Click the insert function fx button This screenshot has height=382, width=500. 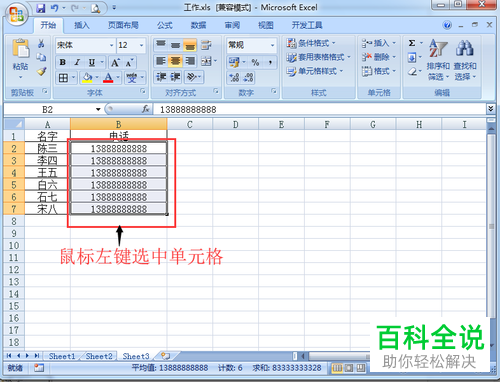145,109
